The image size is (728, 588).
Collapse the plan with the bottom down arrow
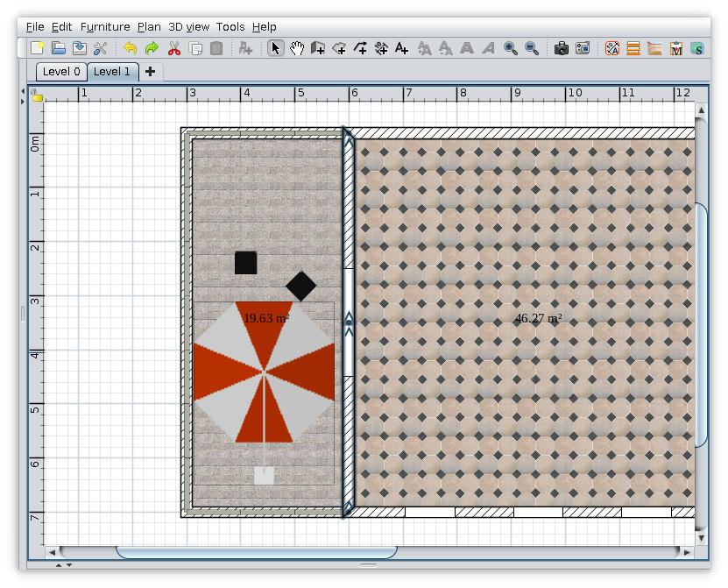pos(69,565)
